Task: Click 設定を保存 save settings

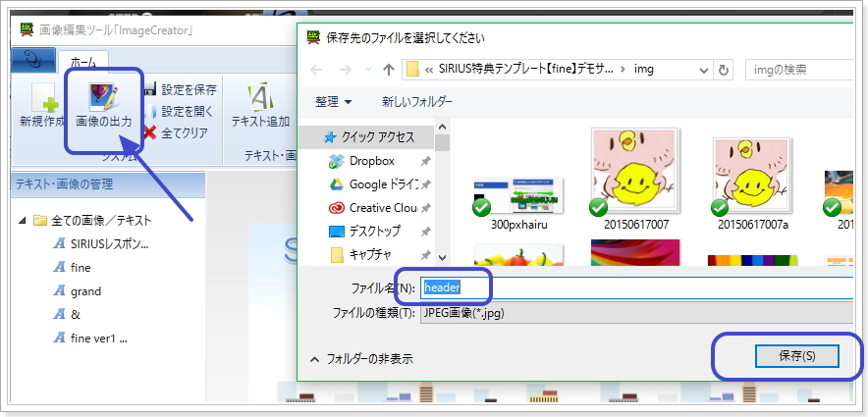Action: coord(180,89)
